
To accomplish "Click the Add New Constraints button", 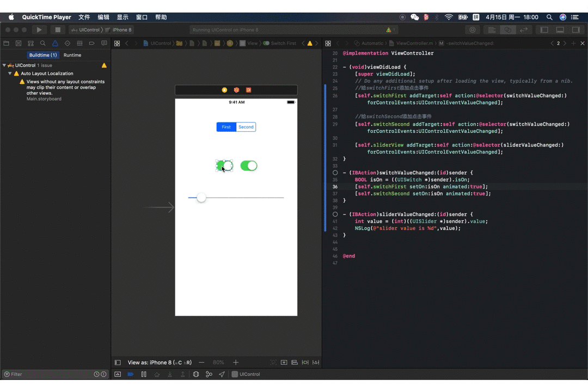I will (305, 363).
